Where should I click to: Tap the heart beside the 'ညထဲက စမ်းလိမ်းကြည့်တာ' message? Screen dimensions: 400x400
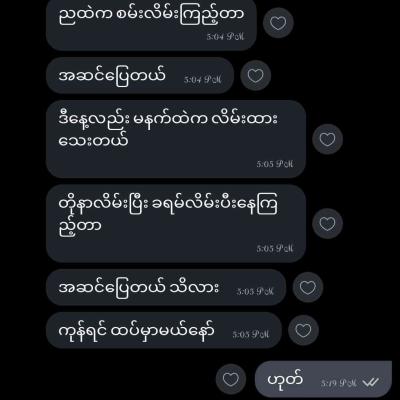click(278, 23)
